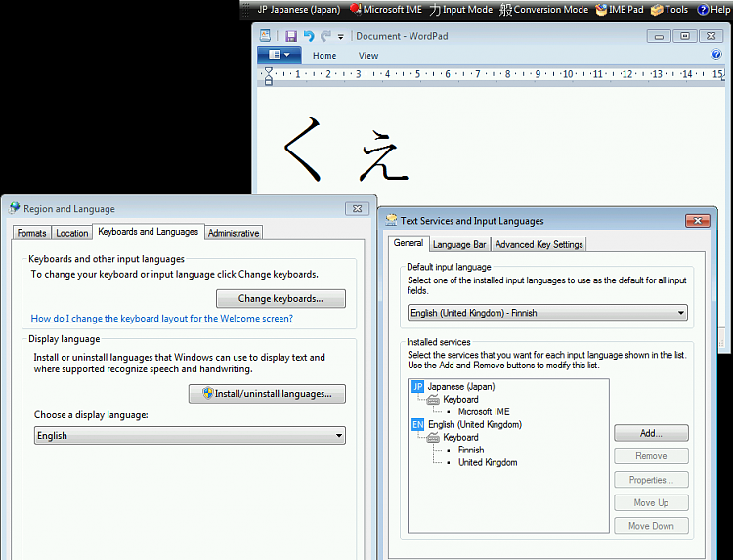Select Japanese (Japan) in installed services

461,387
